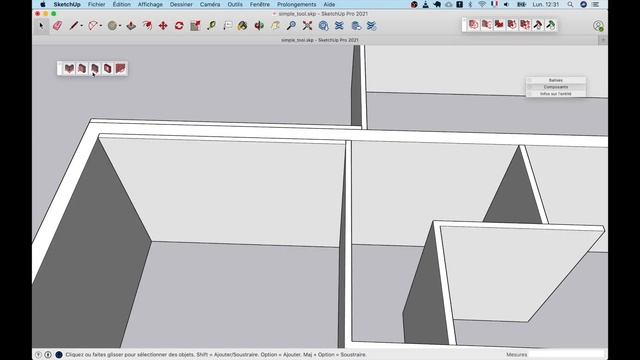Image resolution: width=640 pixels, height=360 pixels.
Task: Open the Notification Center menu bar icon
Action: 596,4
